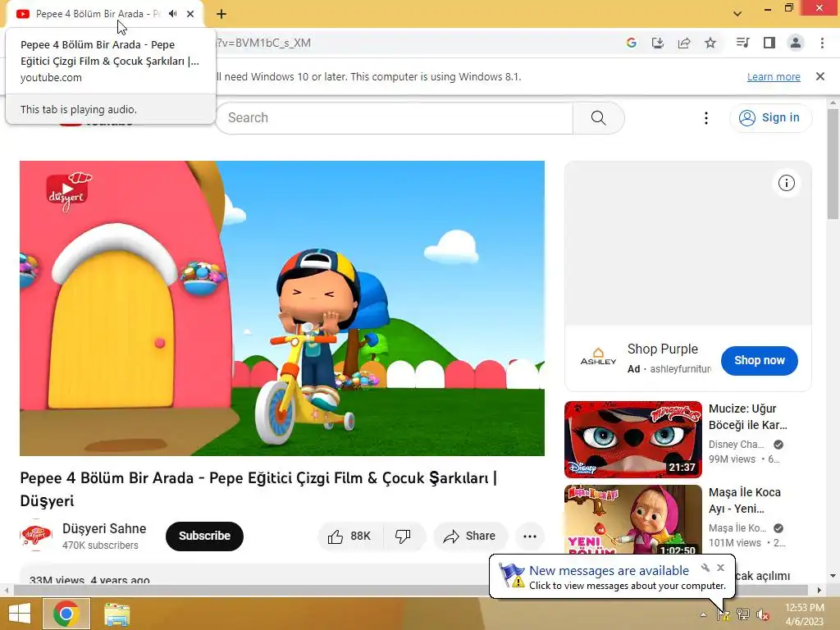Click the Chrome taskbar icon
Image resolution: width=840 pixels, height=630 pixels.
tap(66, 614)
